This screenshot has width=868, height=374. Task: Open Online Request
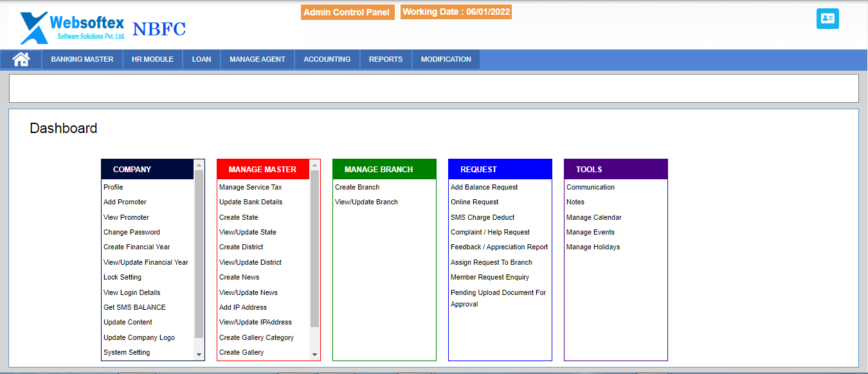click(475, 202)
